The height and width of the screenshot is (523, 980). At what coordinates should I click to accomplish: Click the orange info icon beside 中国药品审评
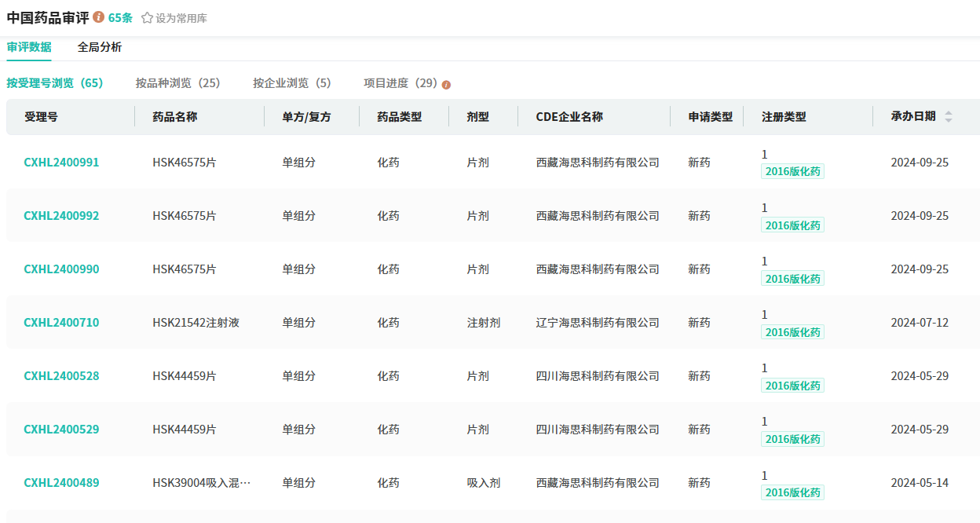click(99, 16)
